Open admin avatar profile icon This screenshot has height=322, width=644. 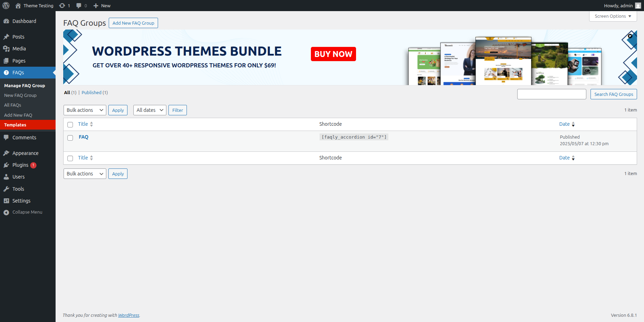(x=638, y=6)
